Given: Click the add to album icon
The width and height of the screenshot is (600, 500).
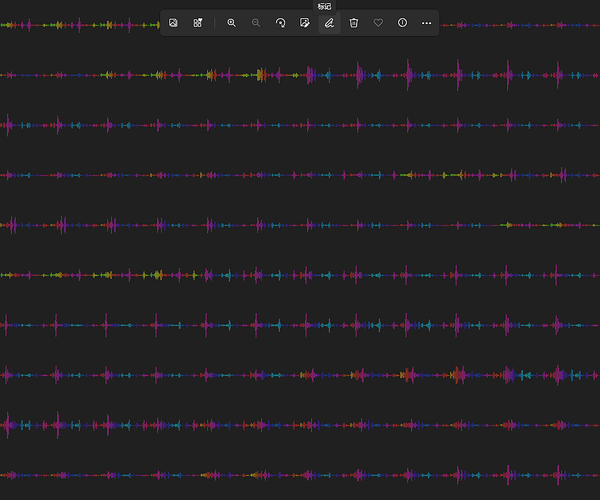Looking at the screenshot, I should (x=198, y=23).
